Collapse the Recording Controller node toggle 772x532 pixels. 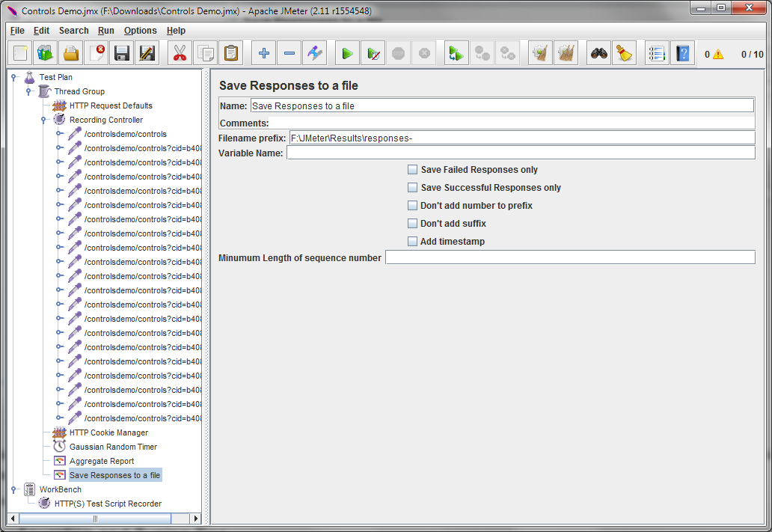pos(43,120)
